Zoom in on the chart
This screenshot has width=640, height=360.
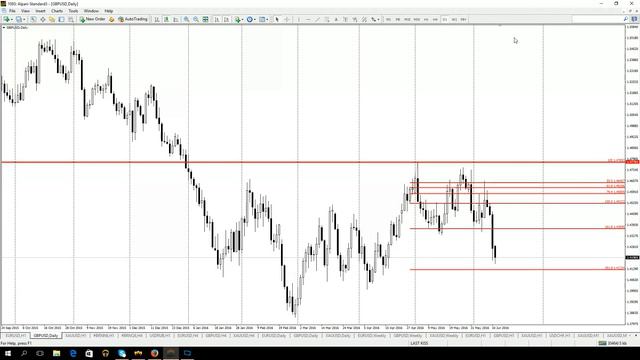186,19
